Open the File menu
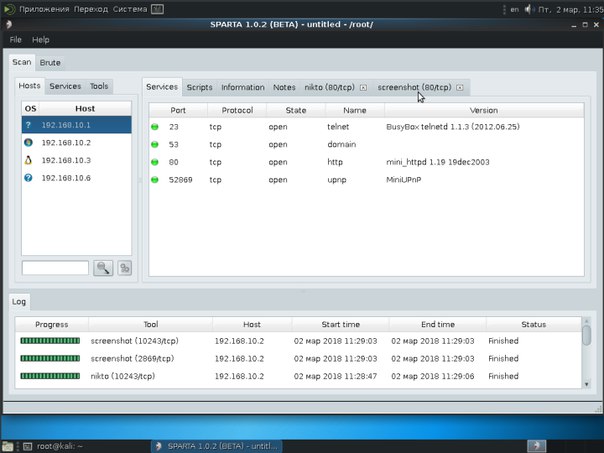 (16, 40)
